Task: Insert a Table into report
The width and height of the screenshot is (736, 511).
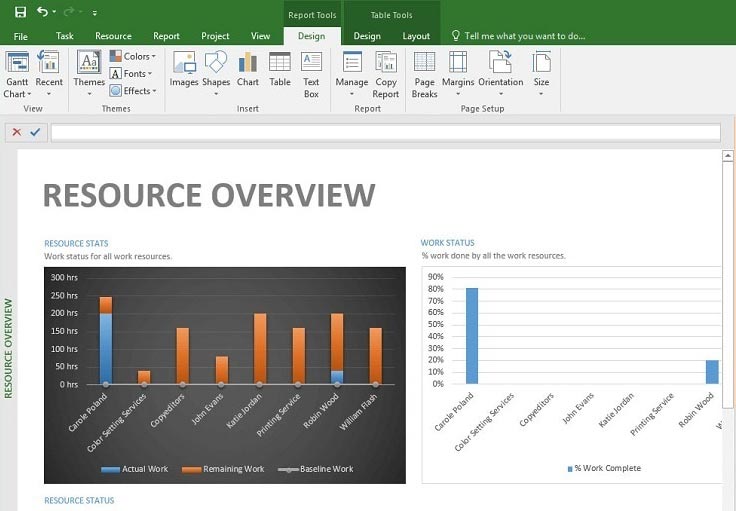Action: click(280, 70)
